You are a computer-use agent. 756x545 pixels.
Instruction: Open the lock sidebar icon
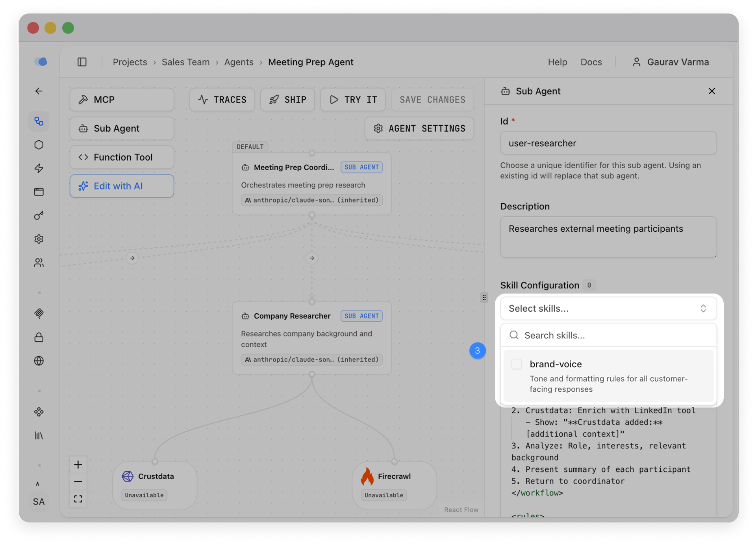pyautogui.click(x=39, y=337)
